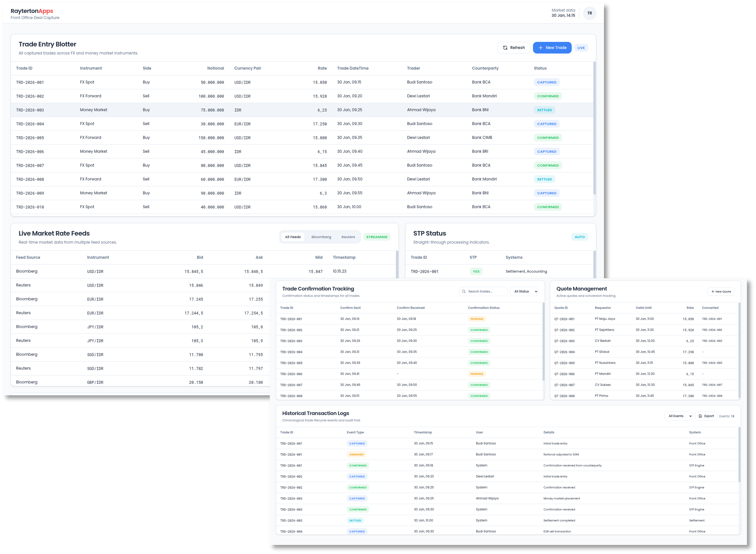This screenshot has width=756, height=554.
Task: Switch to the Bloomberg feed tab
Action: tap(321, 237)
